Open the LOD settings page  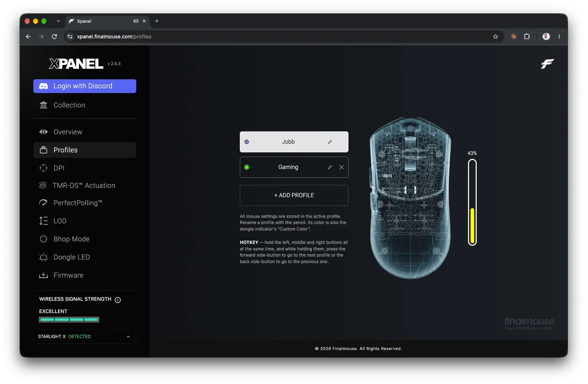[x=85, y=221]
